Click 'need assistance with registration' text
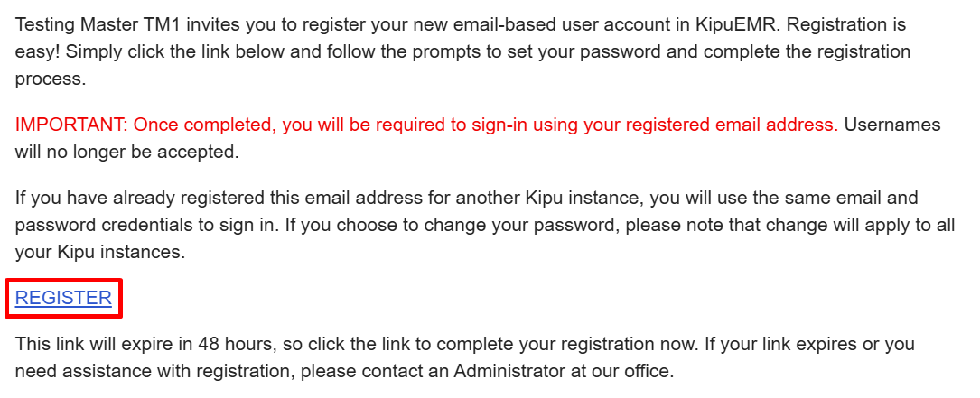 point(155,371)
